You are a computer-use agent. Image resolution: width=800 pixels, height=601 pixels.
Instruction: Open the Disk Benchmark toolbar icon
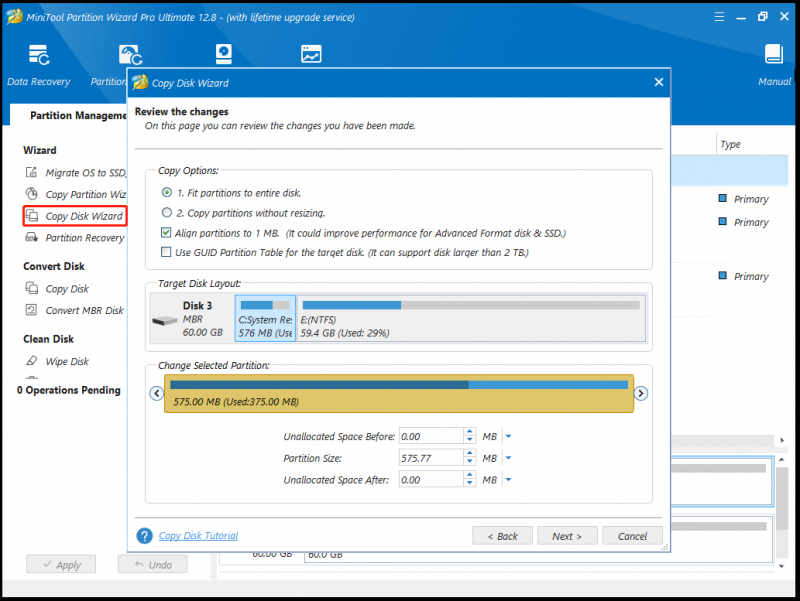(223, 54)
